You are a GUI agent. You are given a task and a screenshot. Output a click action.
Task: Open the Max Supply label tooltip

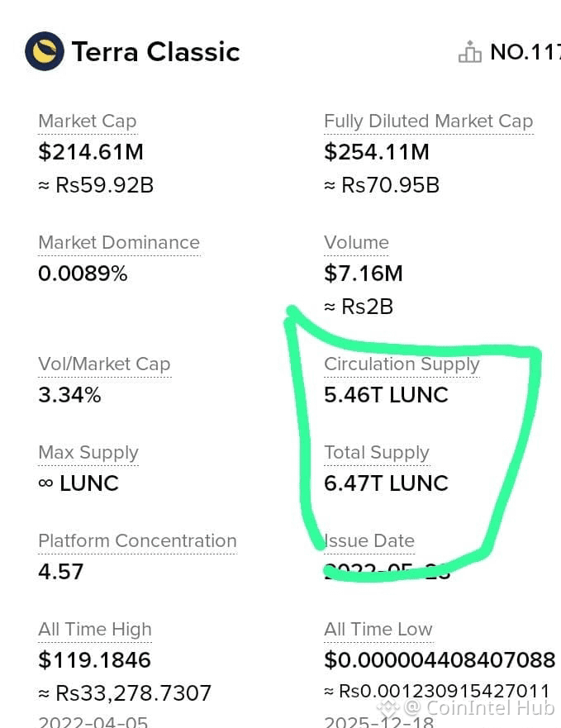coord(88,453)
